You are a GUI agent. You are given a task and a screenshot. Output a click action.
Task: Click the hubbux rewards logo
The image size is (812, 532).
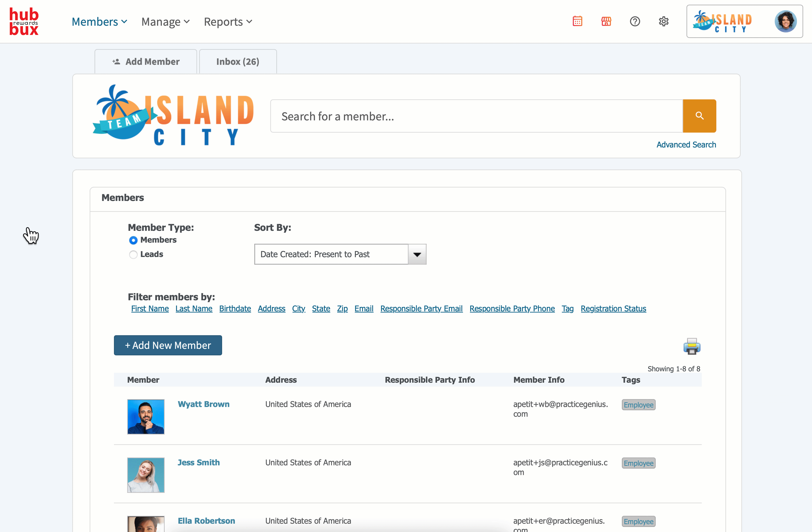[x=24, y=22]
